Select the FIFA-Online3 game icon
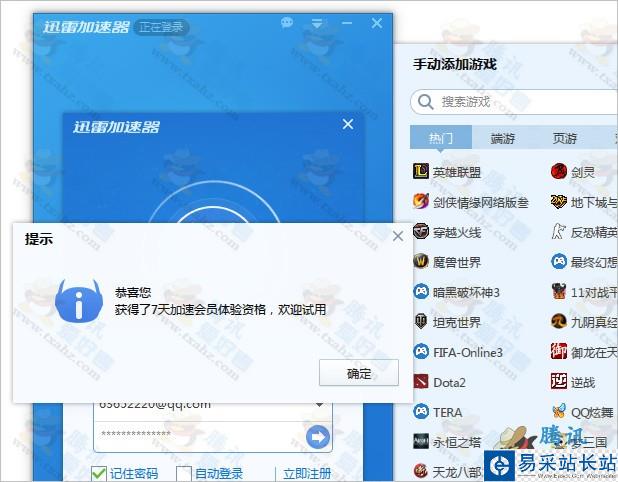Image resolution: width=618 pixels, height=482 pixels. pyautogui.click(x=421, y=351)
